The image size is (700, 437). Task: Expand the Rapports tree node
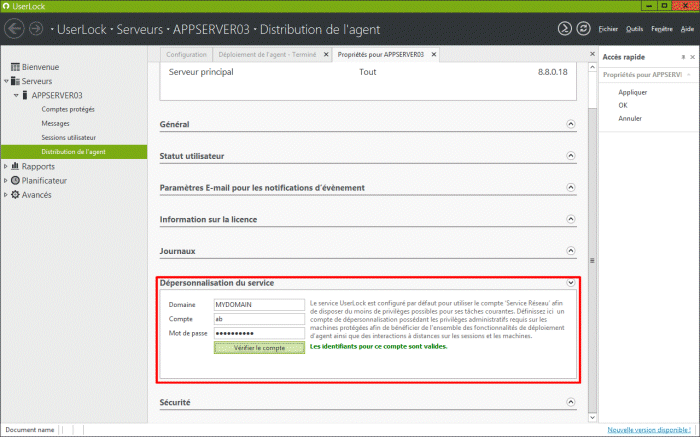click(x=6, y=166)
